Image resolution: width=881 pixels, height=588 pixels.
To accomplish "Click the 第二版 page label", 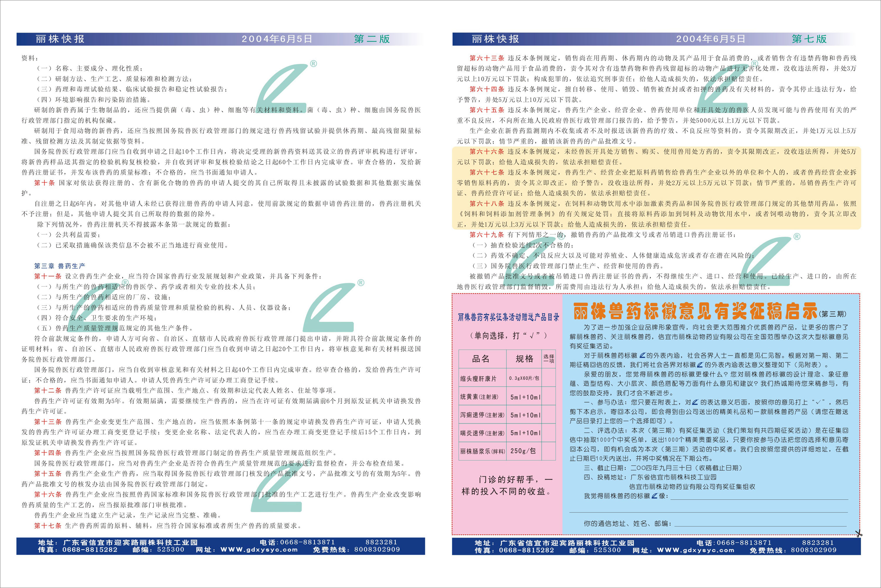I will [372, 39].
